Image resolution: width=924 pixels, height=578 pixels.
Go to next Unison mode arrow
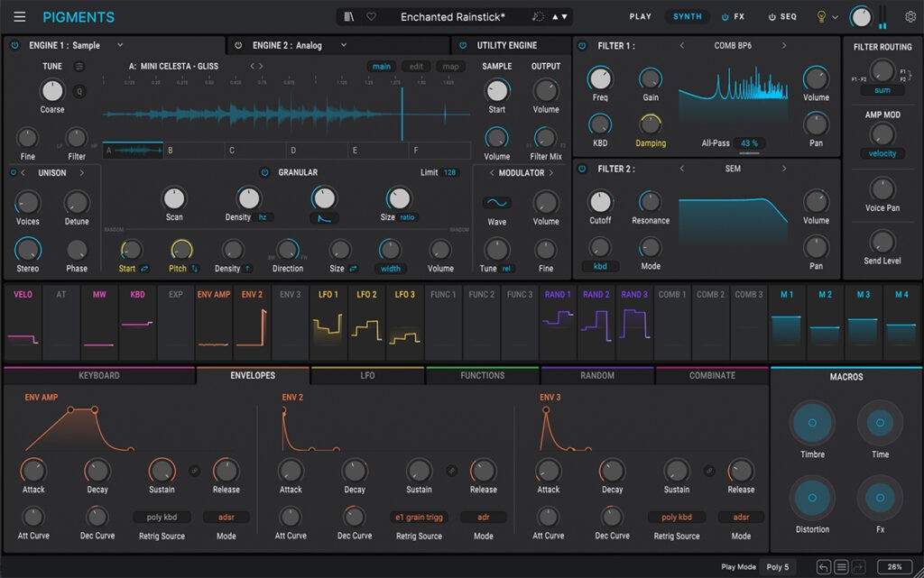(x=81, y=173)
